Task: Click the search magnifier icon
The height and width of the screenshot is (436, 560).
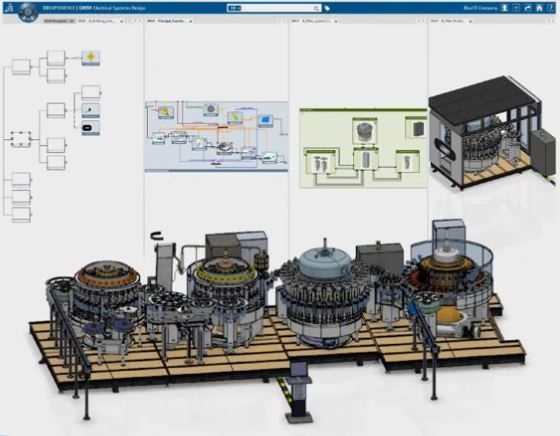Action: point(316,8)
